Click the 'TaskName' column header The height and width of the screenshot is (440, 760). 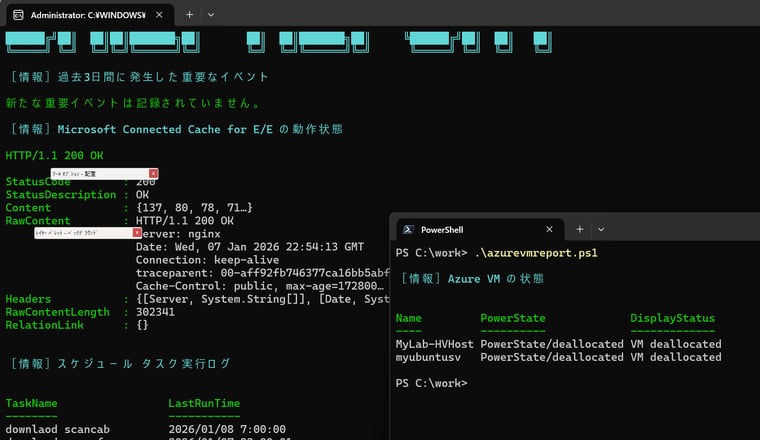point(32,403)
